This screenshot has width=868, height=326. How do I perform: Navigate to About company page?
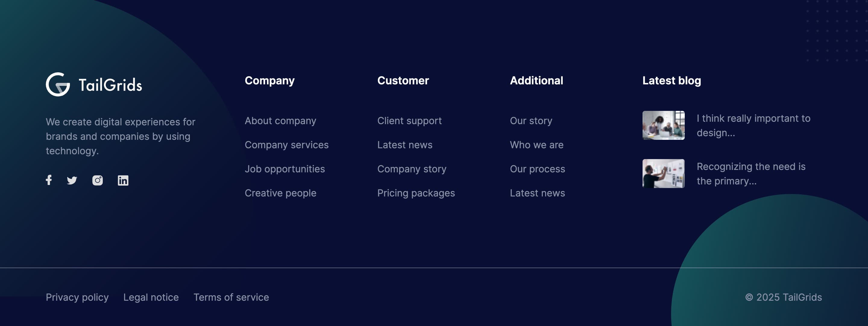click(x=281, y=120)
